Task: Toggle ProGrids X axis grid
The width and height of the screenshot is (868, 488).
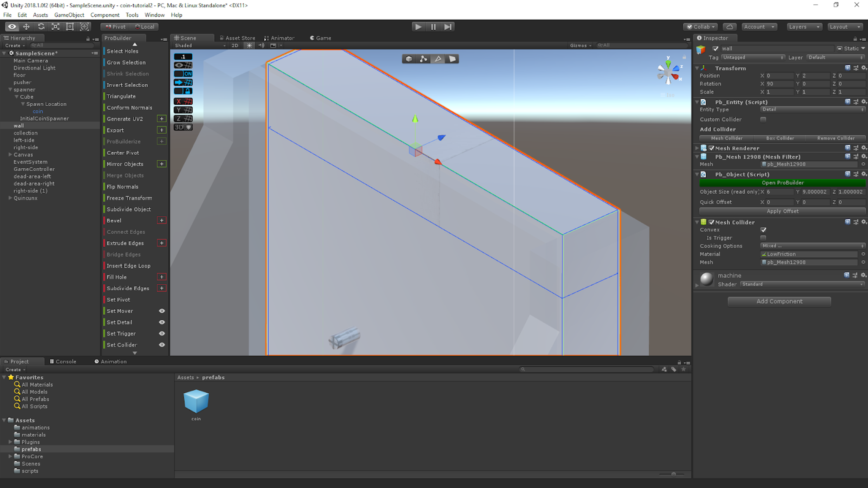Action: pos(183,101)
